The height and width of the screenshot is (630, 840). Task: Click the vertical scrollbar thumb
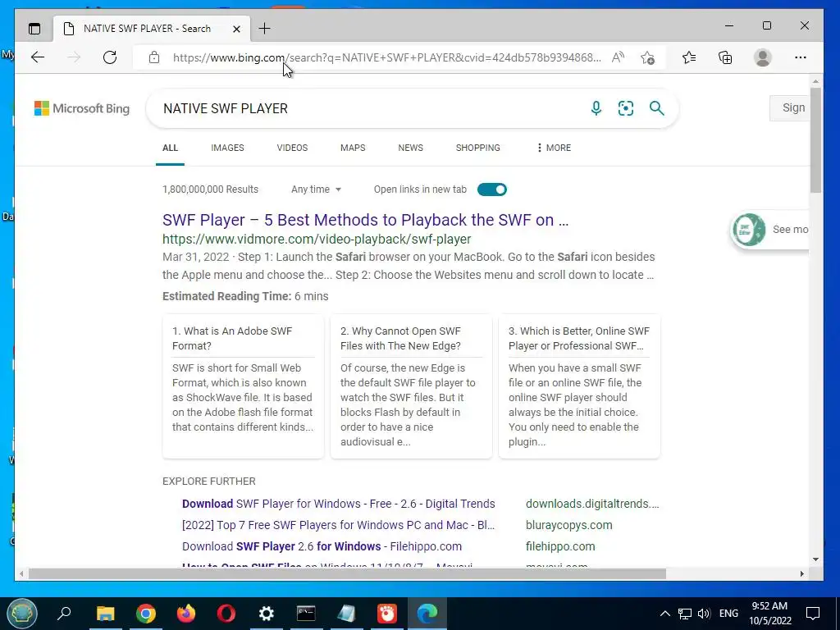click(x=815, y=139)
